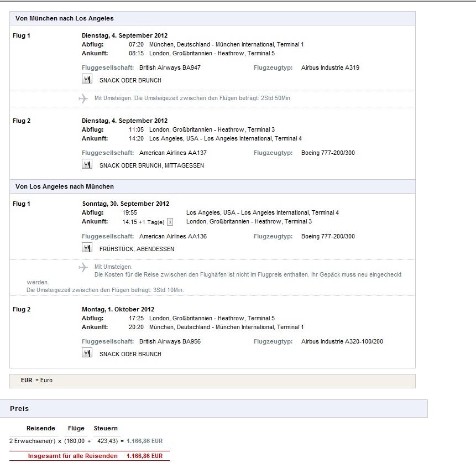Click the airplane icon by the 3Std 10Min transfer
Viewport: 476px width, 463px height.
pos(83,267)
